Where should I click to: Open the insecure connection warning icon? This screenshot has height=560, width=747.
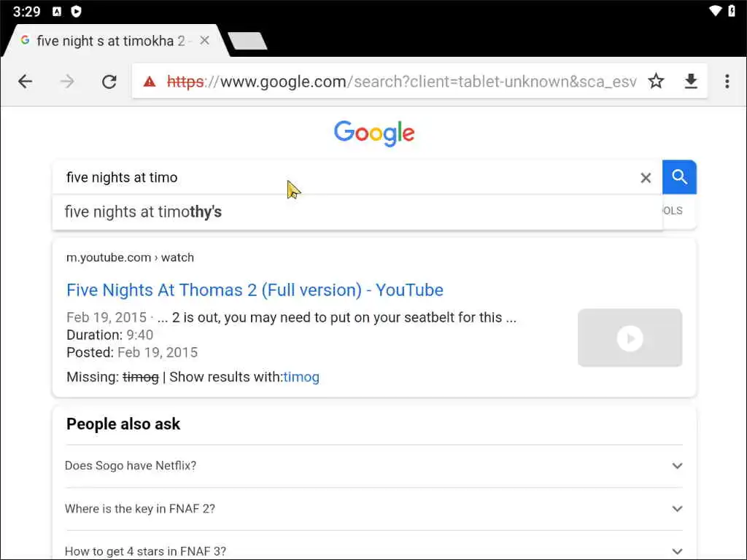pyautogui.click(x=150, y=82)
